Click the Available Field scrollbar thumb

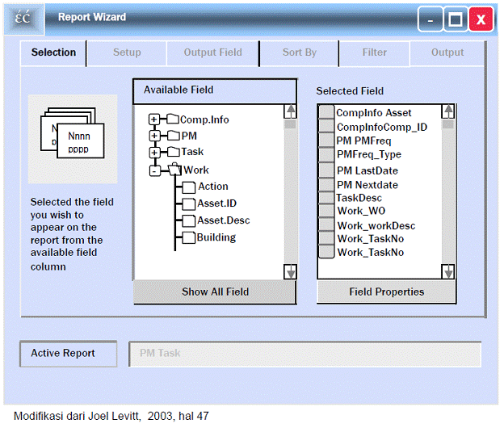point(290,124)
